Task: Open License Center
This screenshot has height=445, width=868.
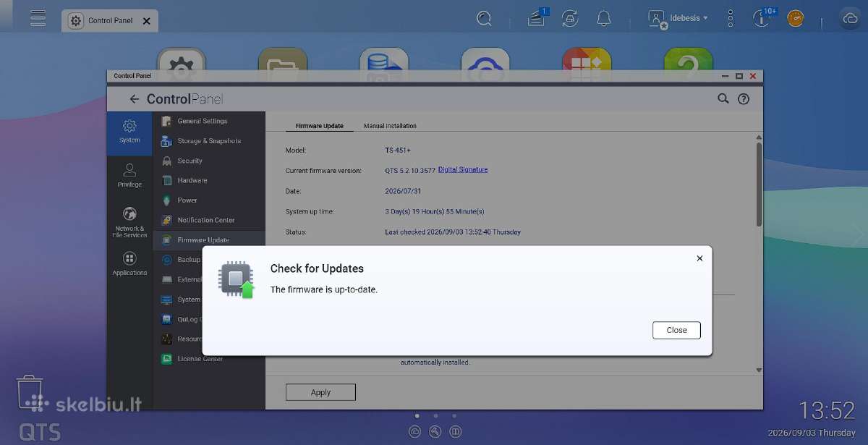Action: coord(209,359)
